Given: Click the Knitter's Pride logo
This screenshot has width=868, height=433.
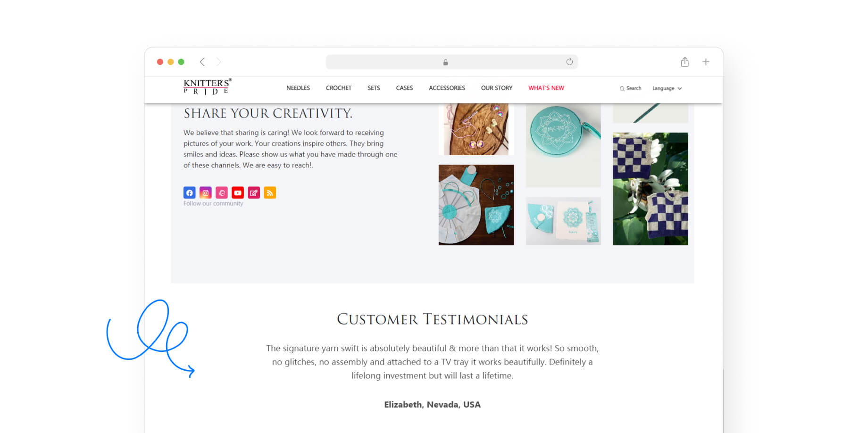Looking at the screenshot, I should (208, 87).
